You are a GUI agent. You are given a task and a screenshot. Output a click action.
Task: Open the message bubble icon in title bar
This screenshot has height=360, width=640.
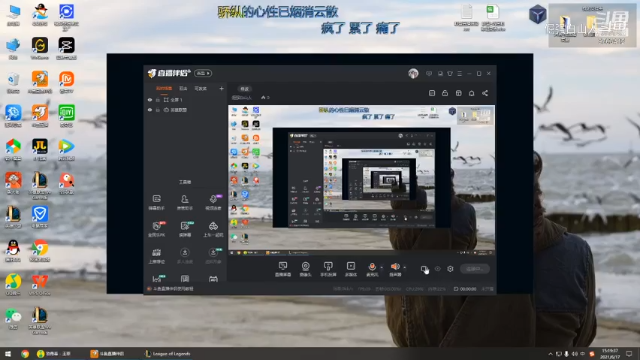tap(429, 73)
